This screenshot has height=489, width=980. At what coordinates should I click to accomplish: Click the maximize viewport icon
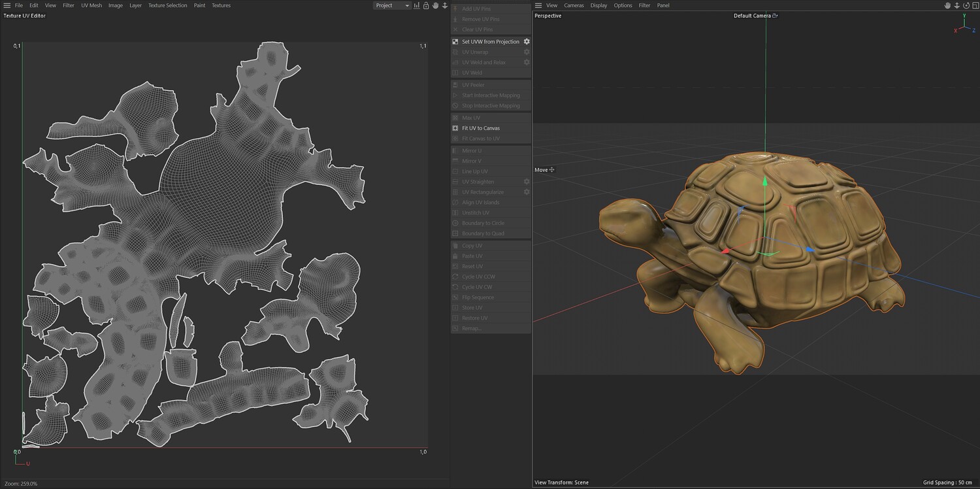(975, 5)
